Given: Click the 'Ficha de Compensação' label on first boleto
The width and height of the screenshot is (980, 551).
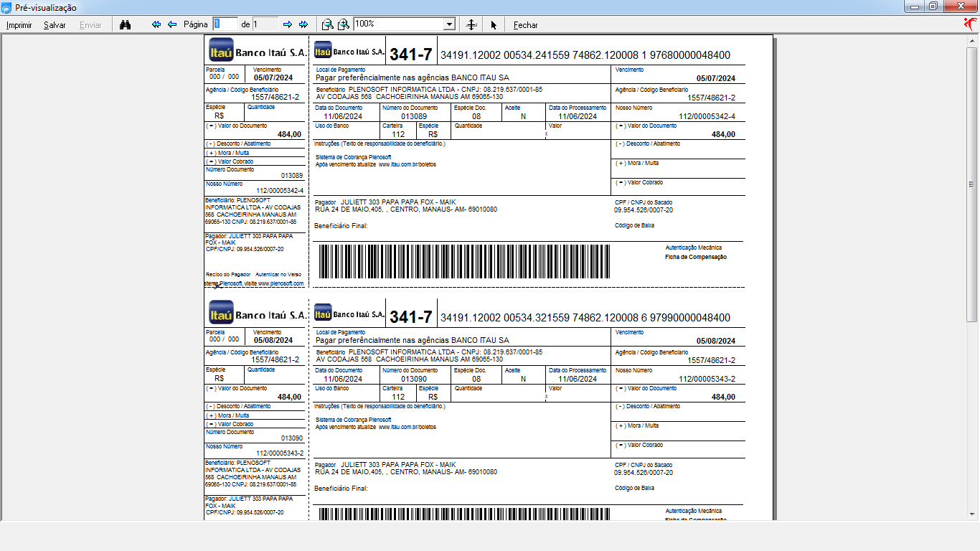Looking at the screenshot, I should tap(695, 257).
